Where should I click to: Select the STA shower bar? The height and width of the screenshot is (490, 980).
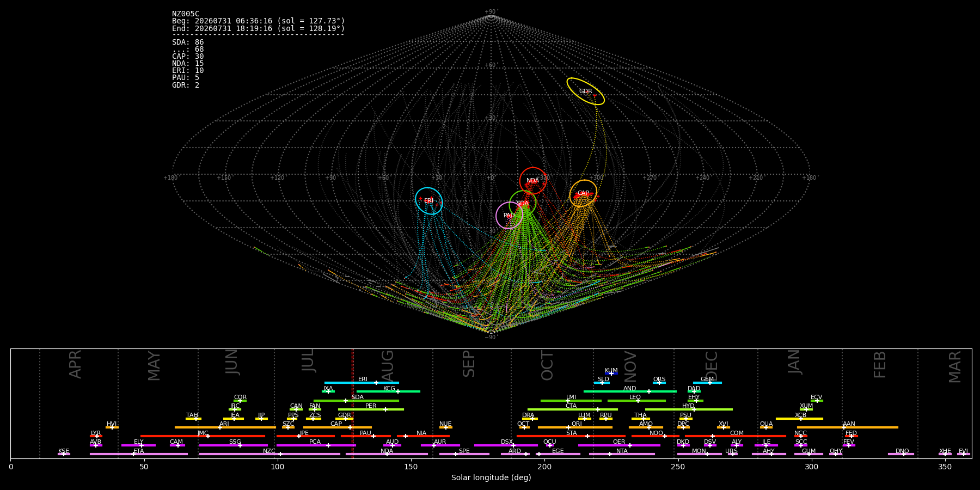pyautogui.click(x=571, y=436)
